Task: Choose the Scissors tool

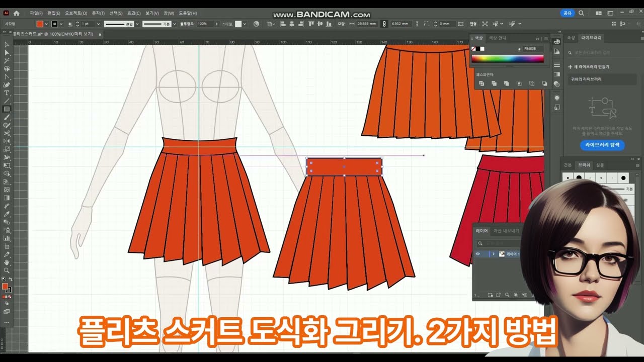Action: pos(7,133)
